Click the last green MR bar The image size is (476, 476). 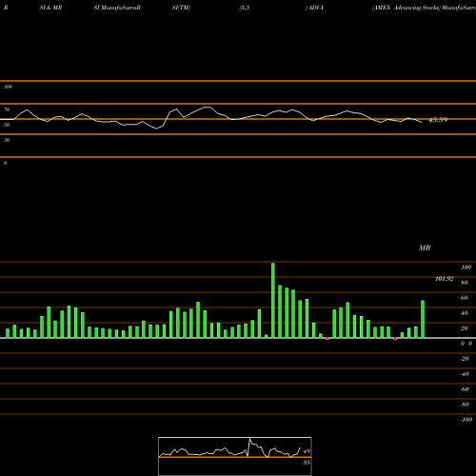pyautogui.click(x=423, y=319)
